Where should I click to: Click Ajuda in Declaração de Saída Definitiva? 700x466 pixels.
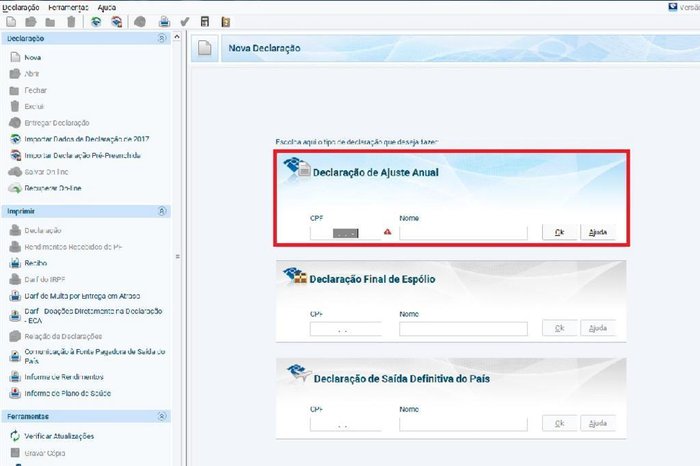(598, 423)
